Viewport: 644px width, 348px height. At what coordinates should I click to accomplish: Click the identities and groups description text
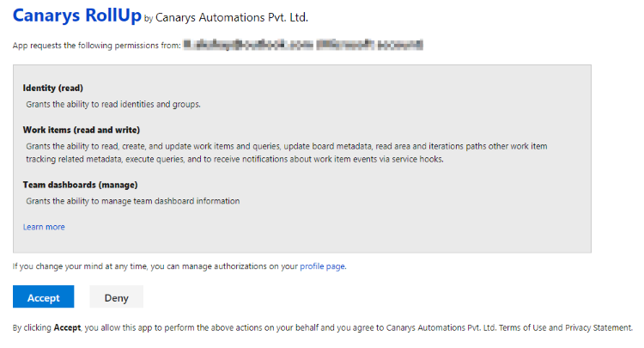113,104
